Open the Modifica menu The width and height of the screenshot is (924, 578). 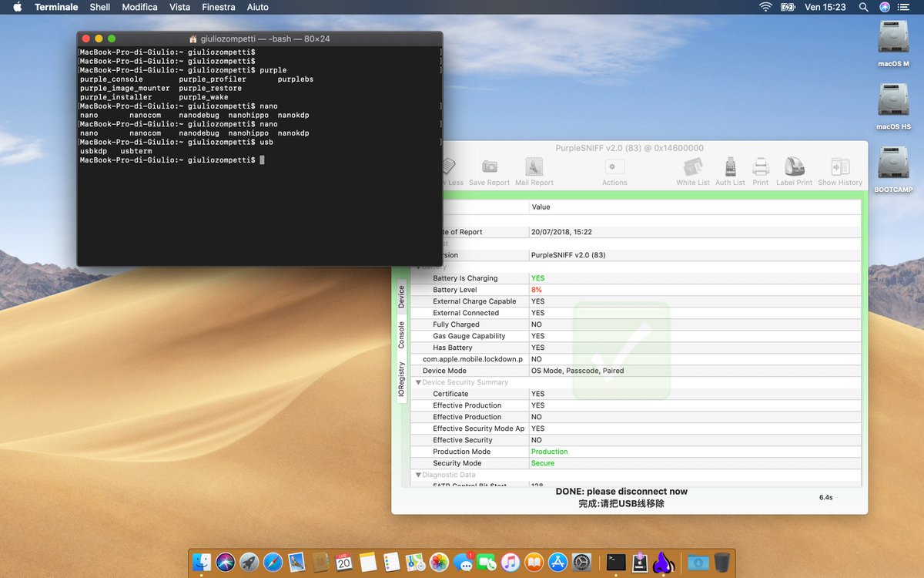click(139, 7)
